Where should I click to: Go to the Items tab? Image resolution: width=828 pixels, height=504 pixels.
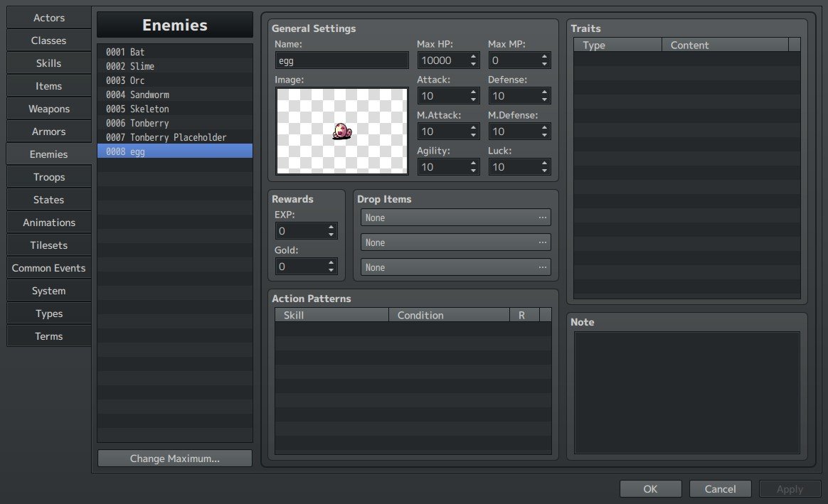tap(48, 85)
